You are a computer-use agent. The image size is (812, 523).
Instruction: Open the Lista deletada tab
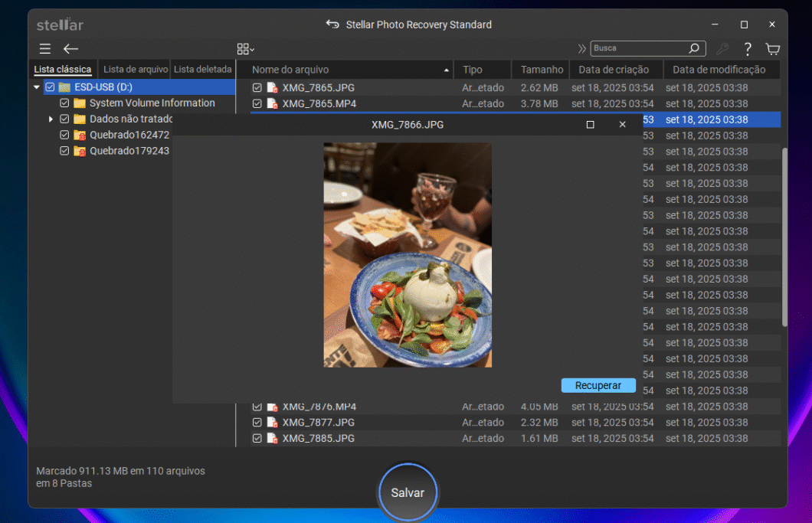click(x=202, y=69)
